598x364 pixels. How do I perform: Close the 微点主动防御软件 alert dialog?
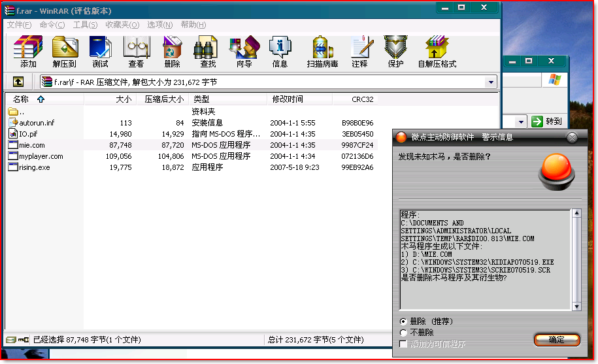[572, 137]
